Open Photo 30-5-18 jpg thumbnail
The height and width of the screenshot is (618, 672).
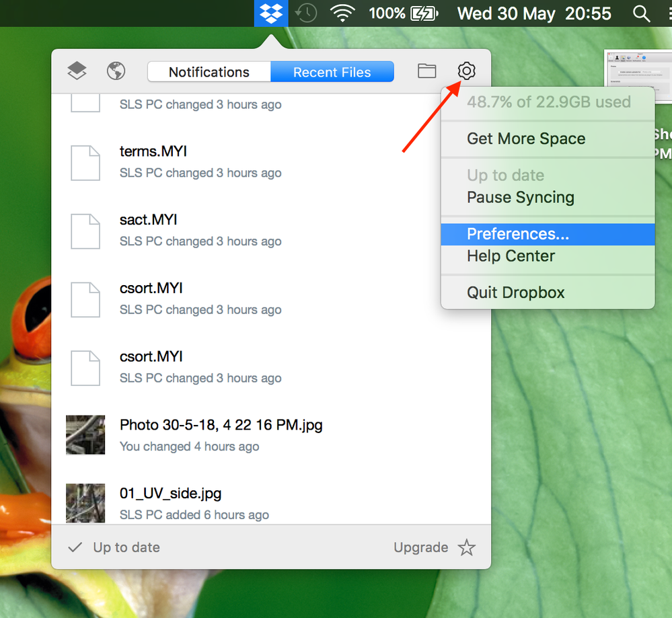tap(85, 434)
